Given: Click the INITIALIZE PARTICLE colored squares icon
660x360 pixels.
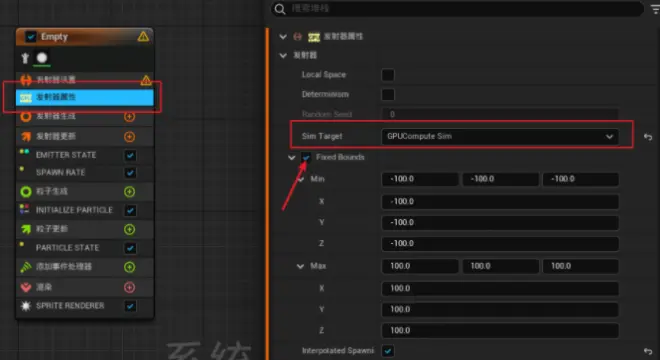Looking at the screenshot, I should pyautogui.click(x=24, y=208).
